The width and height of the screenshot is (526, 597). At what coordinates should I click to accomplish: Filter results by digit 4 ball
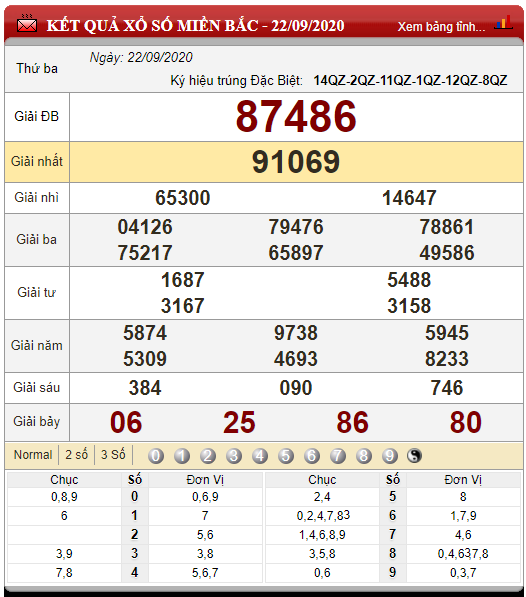(260, 456)
